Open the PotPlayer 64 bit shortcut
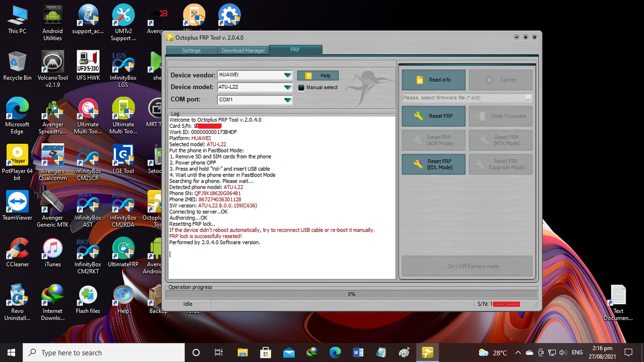Viewport: 644px width, 362px height. coord(17,162)
